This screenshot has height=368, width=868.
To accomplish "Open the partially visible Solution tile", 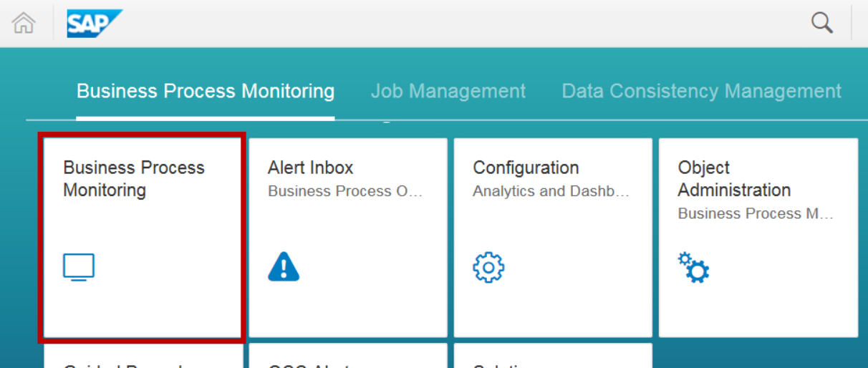I will click(x=552, y=357).
